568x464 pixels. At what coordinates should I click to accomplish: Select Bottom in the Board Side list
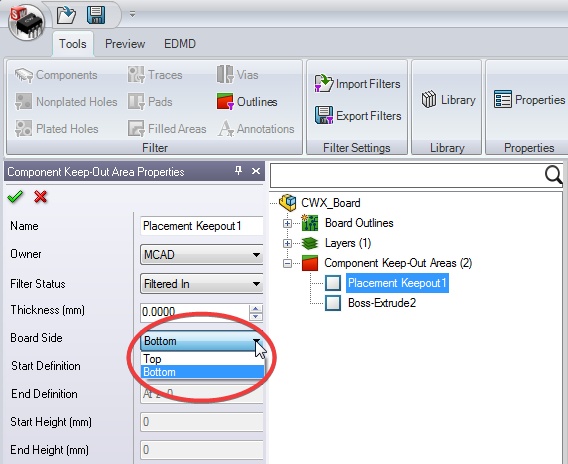(x=202, y=372)
